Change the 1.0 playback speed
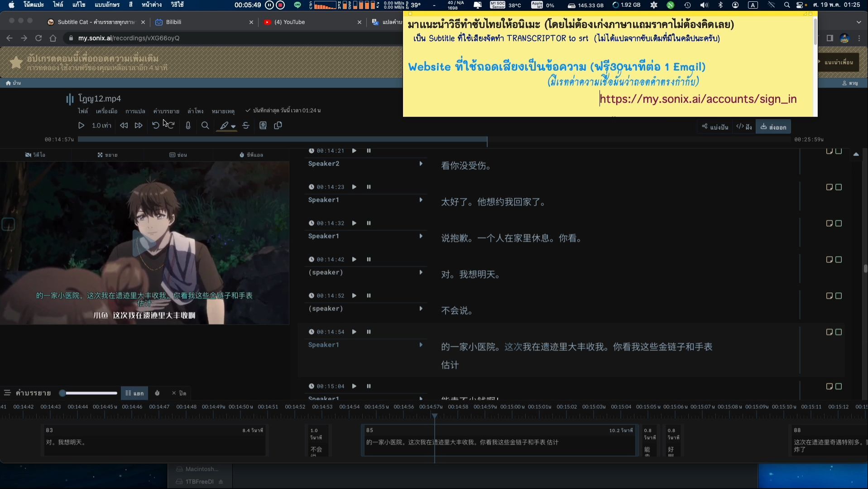The image size is (868, 489). click(x=101, y=126)
